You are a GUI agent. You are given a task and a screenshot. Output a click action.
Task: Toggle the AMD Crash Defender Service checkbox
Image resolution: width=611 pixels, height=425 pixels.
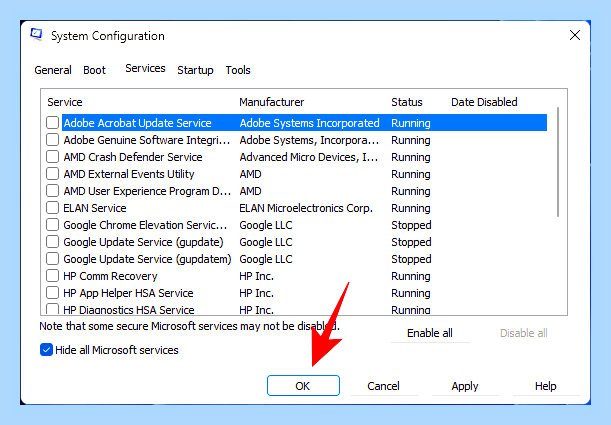click(52, 157)
